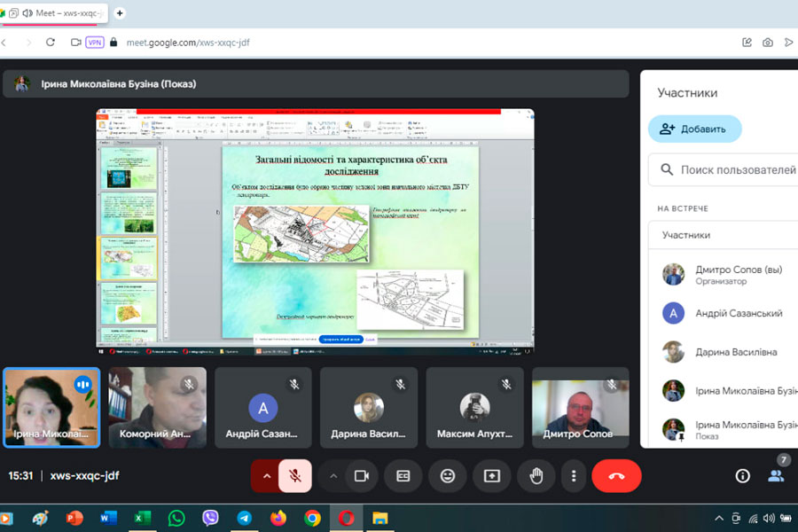Open Viber from taskbar
The width and height of the screenshot is (798, 532).
[x=210, y=518]
